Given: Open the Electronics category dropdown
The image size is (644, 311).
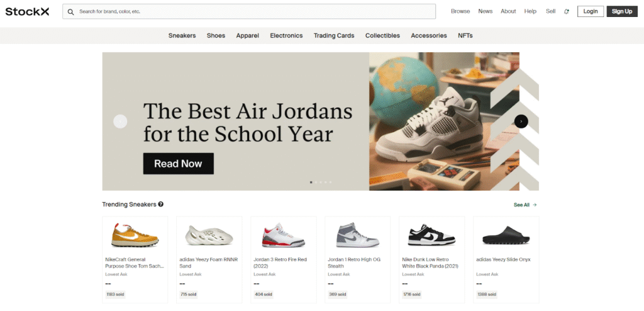Looking at the screenshot, I should [x=286, y=36].
